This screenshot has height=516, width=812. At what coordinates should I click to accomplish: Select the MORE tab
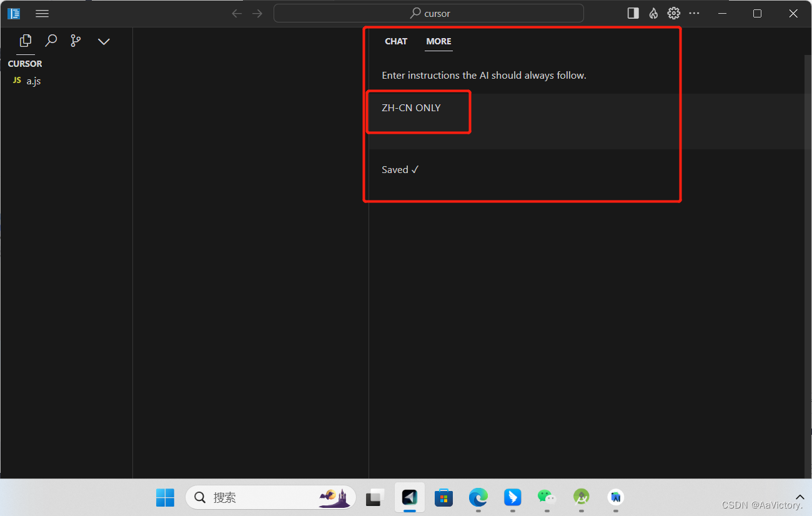coord(438,41)
